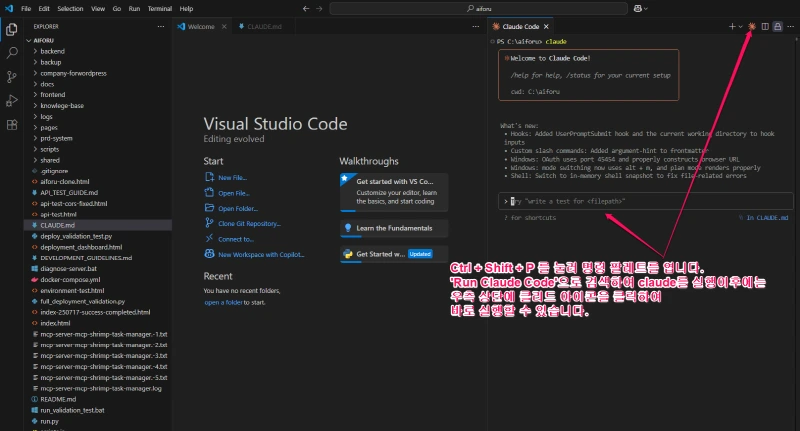
Task: Expand the company-forwordpress folder
Action: (x=73, y=73)
